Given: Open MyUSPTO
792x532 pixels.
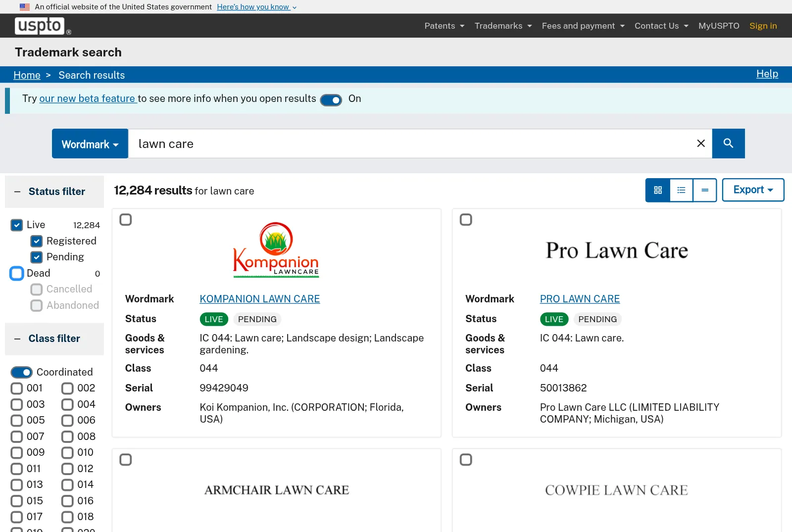Looking at the screenshot, I should click(x=719, y=26).
